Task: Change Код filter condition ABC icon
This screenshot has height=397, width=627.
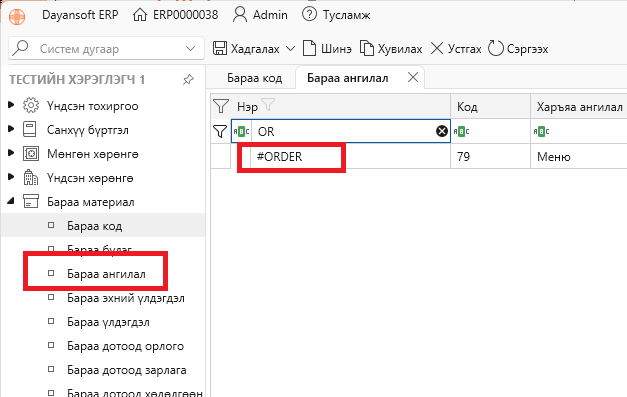Action: pos(461,131)
